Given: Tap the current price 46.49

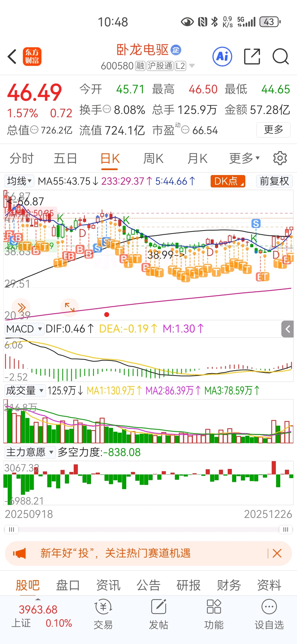Looking at the screenshot, I should [35, 92].
